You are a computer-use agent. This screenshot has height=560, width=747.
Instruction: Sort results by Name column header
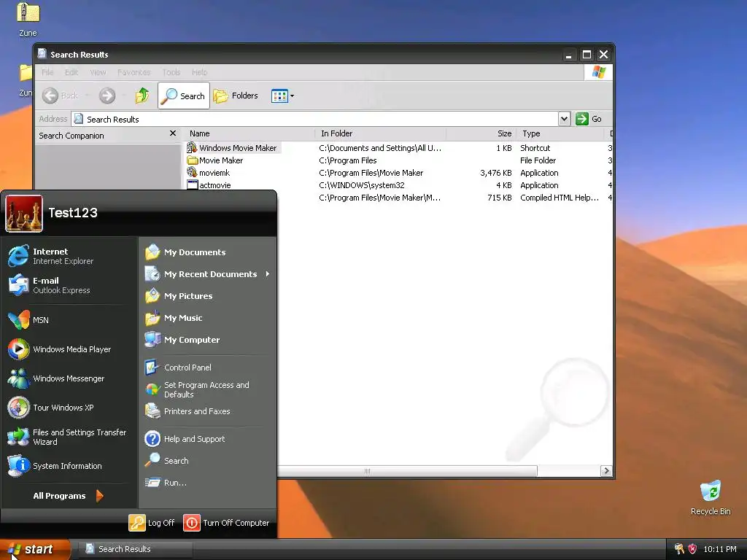click(x=249, y=134)
